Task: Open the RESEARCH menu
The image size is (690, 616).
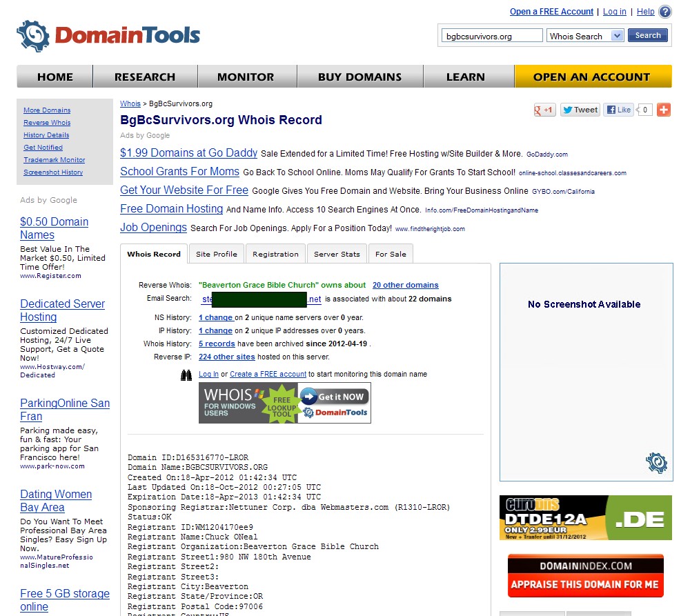Action: coord(145,77)
